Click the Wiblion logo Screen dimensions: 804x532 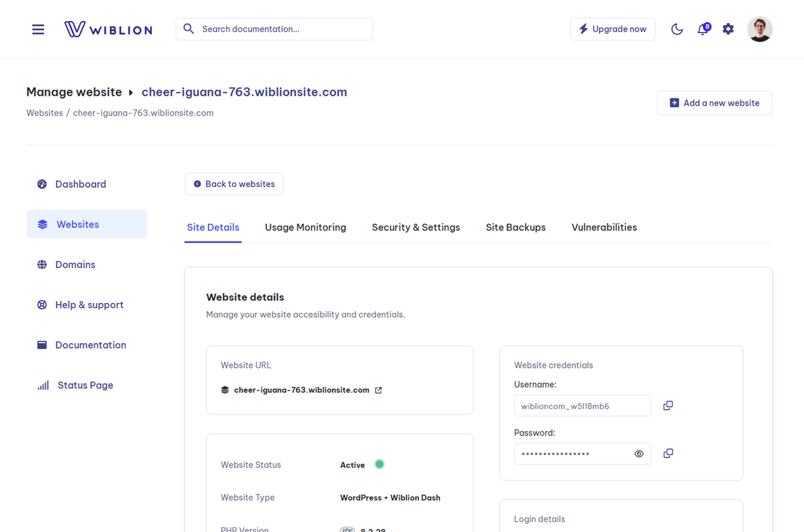click(108, 28)
